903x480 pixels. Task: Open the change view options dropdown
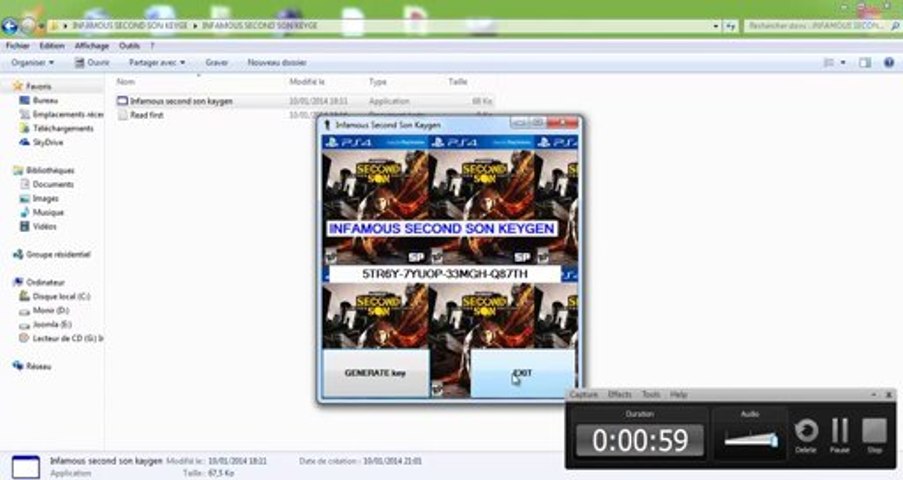(843, 62)
